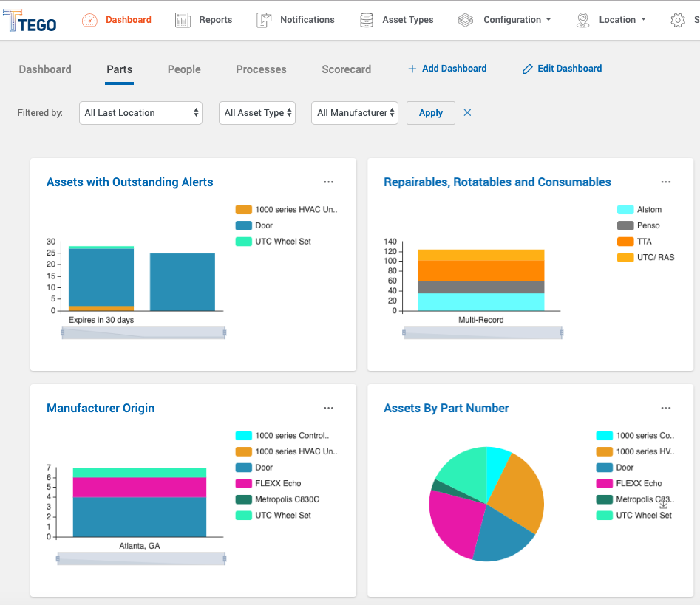The width and height of the screenshot is (700, 605).
Task: Open Reports via the bar chart icon
Action: click(182, 20)
